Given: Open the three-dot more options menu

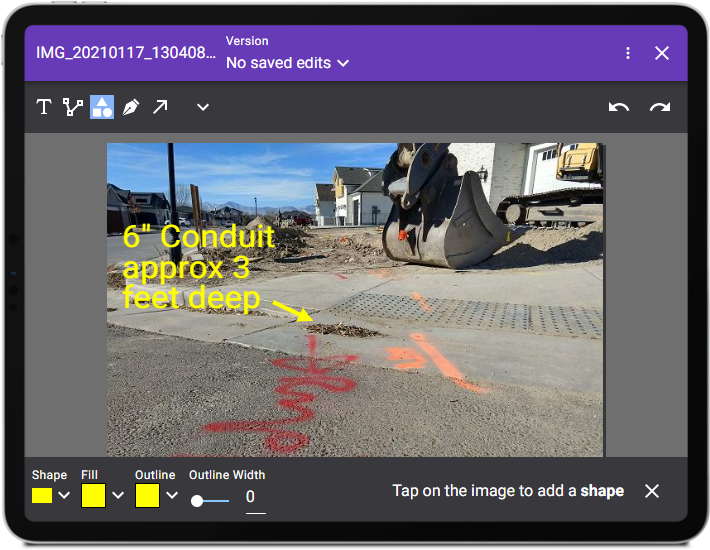Looking at the screenshot, I should coord(627,53).
